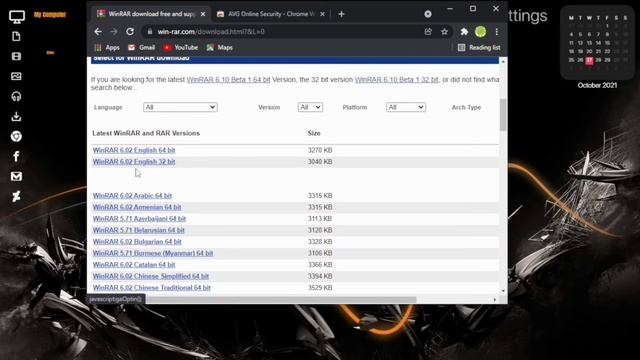Download WinRAR 6.02 Catalan 64 bit

click(134, 264)
